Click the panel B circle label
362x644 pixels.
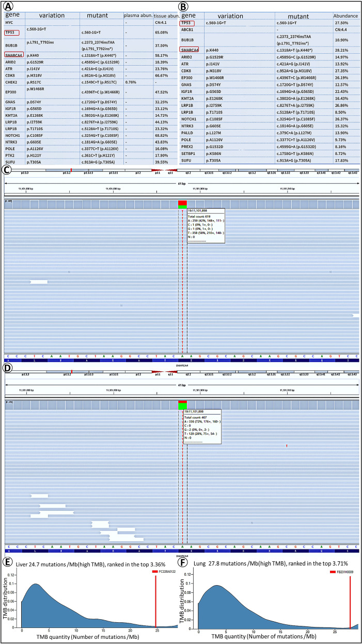point(184,7)
